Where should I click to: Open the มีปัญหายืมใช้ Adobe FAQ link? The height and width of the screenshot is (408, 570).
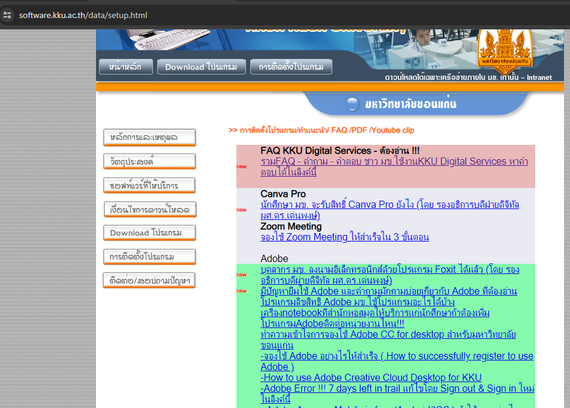(x=389, y=291)
